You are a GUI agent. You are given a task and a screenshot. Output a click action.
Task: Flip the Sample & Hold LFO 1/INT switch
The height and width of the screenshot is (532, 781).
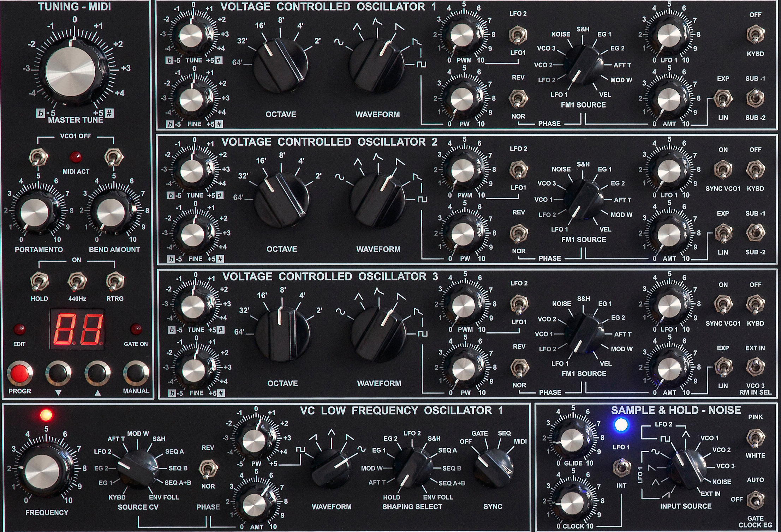click(x=621, y=467)
